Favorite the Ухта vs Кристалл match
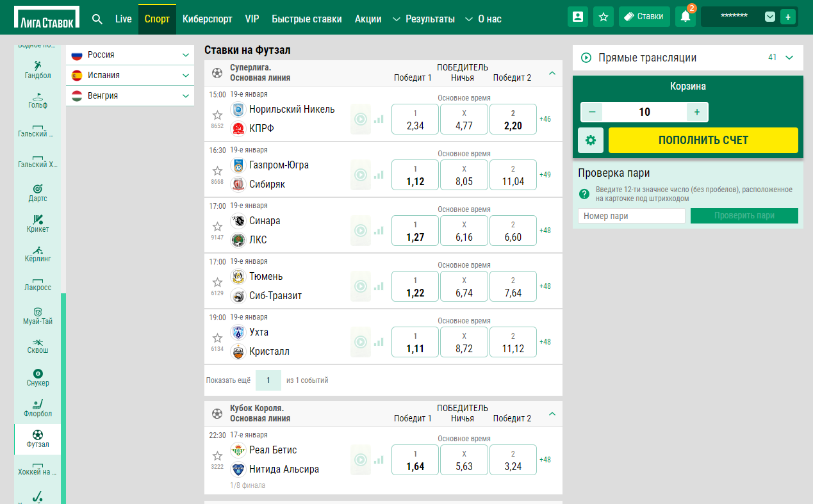 click(x=217, y=338)
